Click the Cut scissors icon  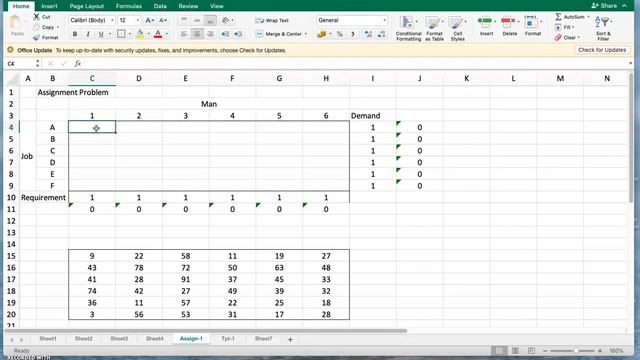[36, 17]
